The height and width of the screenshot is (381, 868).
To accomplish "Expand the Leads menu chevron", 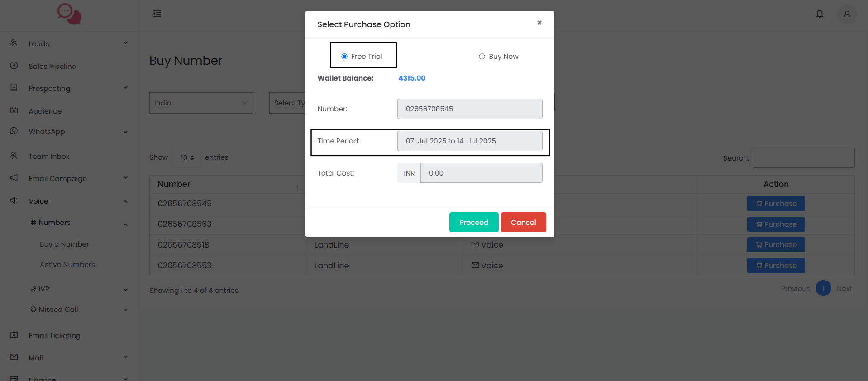I will tap(125, 43).
